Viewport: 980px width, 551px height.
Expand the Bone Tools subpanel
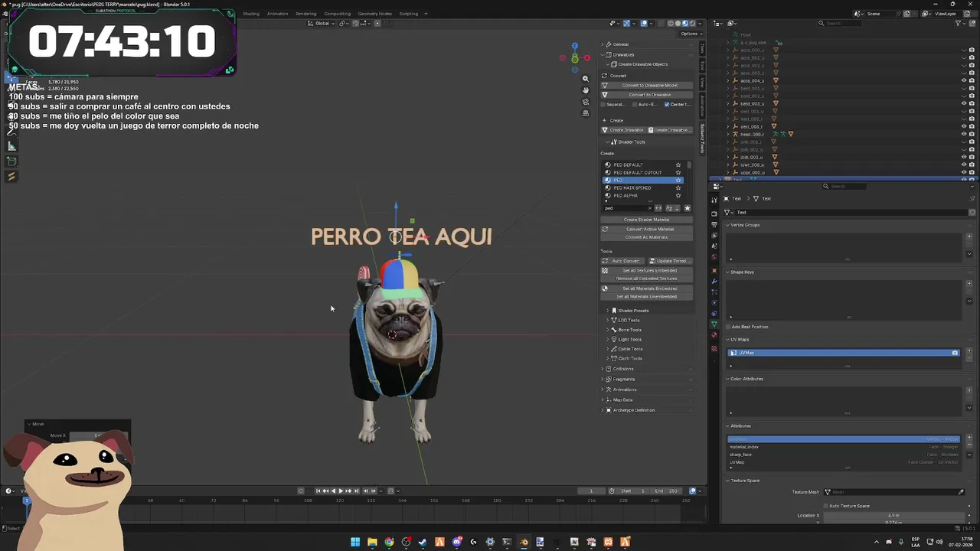(608, 330)
